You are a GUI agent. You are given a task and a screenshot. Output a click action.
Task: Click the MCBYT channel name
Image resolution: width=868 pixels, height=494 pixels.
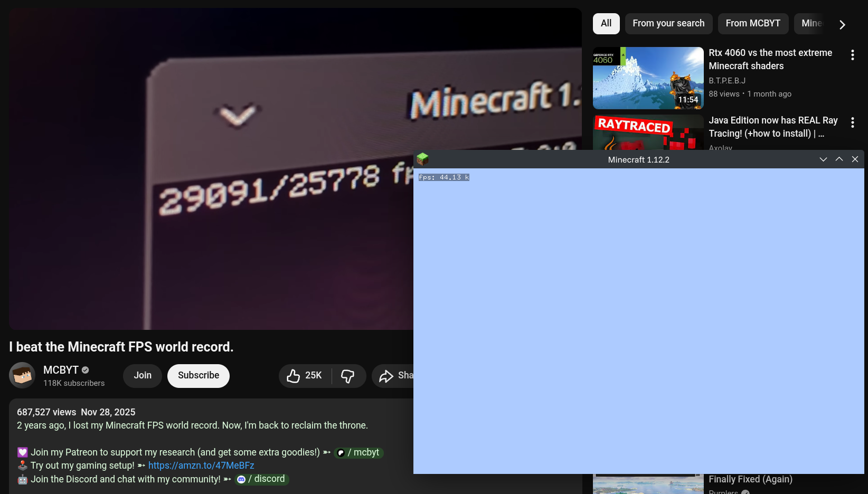[61, 370]
